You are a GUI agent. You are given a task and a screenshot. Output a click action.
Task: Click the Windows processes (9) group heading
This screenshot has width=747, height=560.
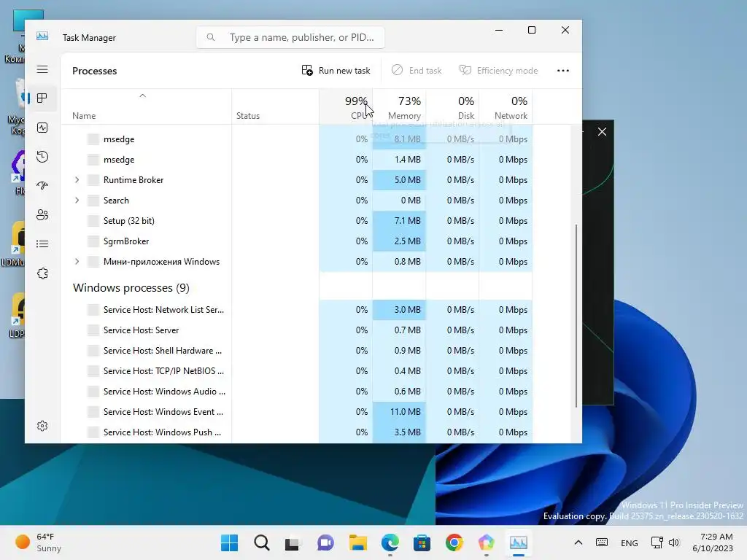coord(131,287)
